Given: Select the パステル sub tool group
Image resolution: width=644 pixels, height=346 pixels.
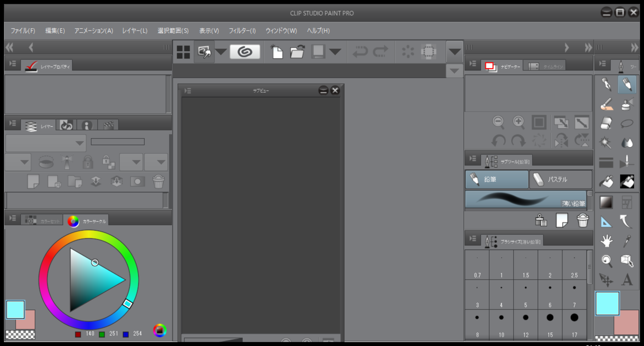Looking at the screenshot, I should [561, 179].
